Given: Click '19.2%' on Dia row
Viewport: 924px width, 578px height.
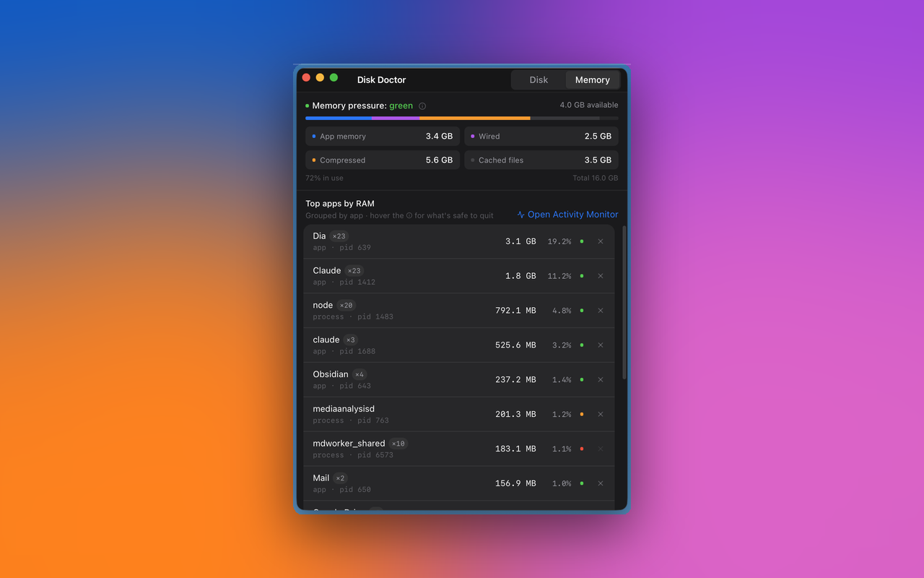Looking at the screenshot, I should tap(559, 241).
